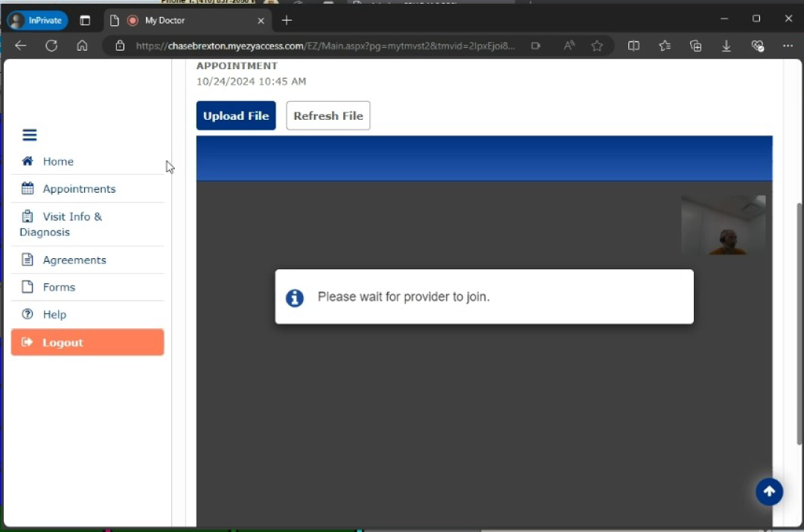
Task: Click the self-view camera thumbnail
Action: click(723, 225)
